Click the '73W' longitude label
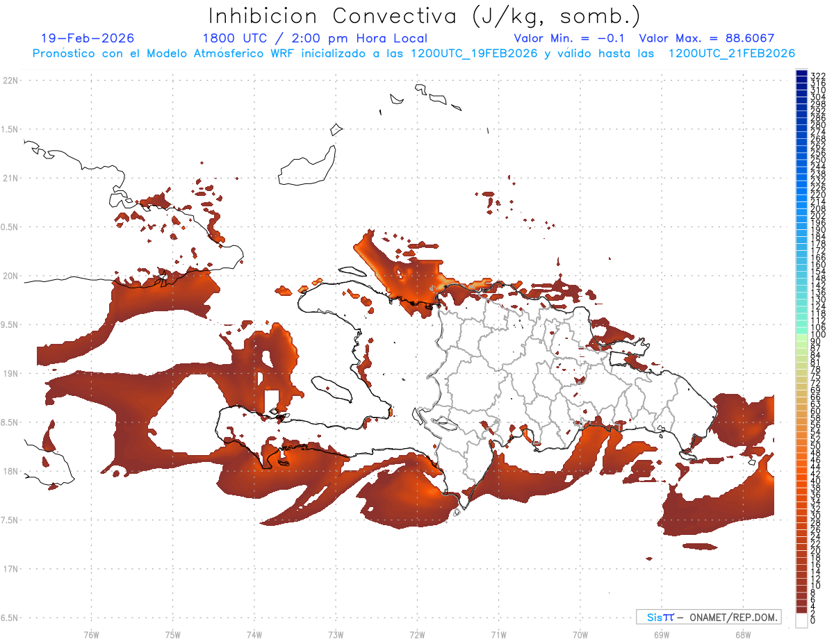 click(x=336, y=634)
